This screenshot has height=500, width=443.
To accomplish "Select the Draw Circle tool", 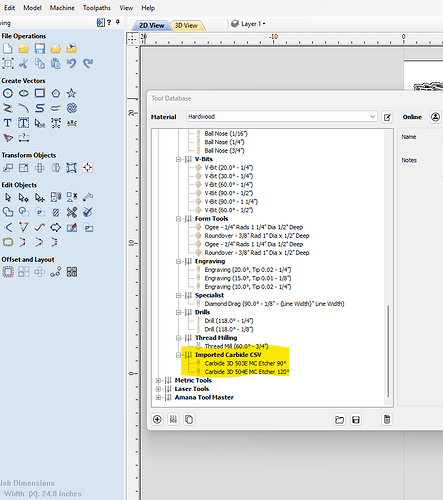I will (8, 93).
